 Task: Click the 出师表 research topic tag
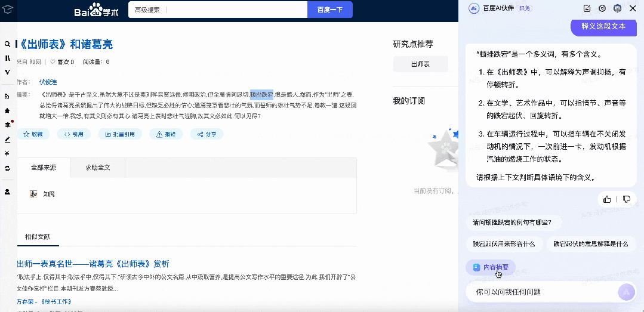click(x=421, y=64)
